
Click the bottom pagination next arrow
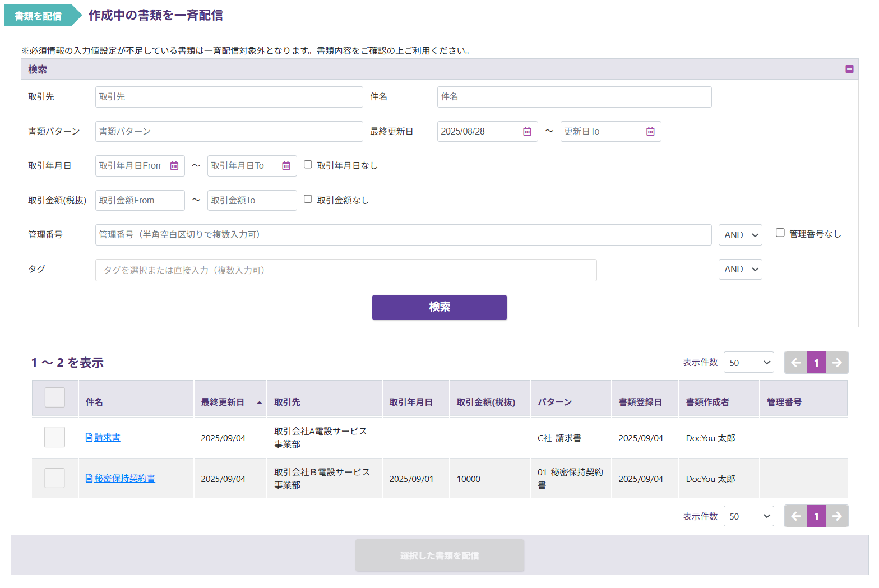[x=837, y=516]
